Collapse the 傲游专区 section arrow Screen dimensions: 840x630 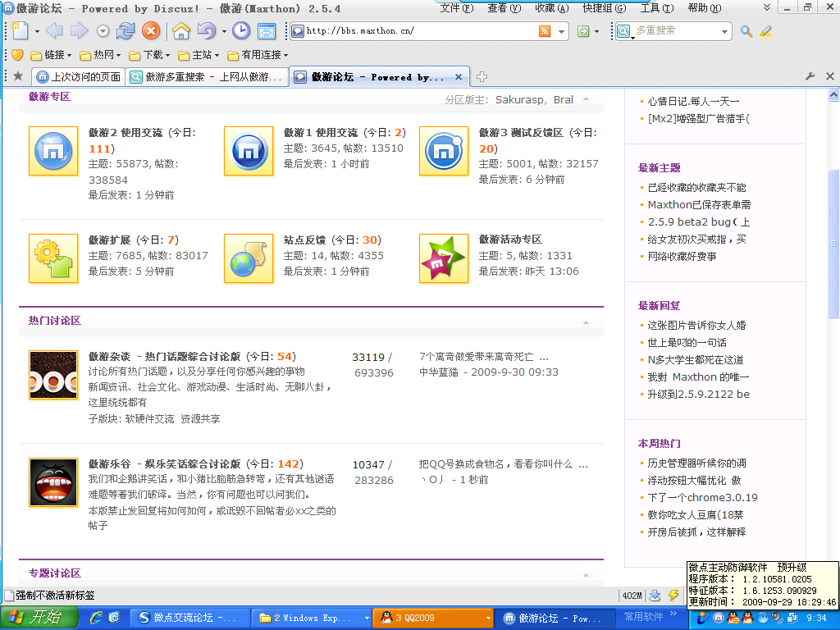tap(586, 98)
